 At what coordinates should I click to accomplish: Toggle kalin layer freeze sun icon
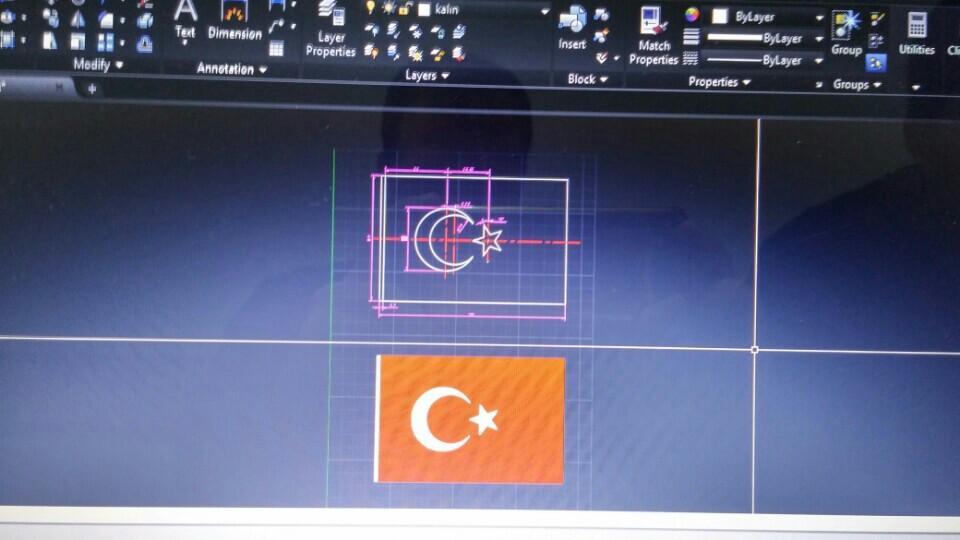coord(389,8)
